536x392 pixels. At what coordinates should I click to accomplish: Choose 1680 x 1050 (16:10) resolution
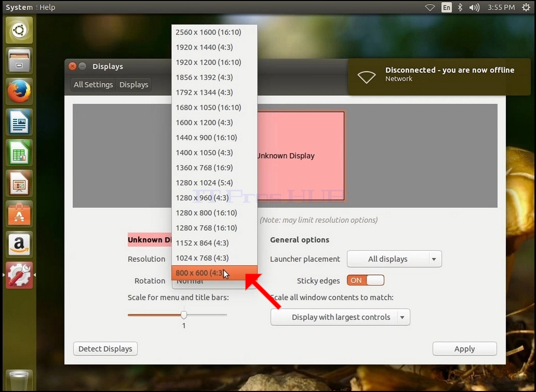pos(214,107)
